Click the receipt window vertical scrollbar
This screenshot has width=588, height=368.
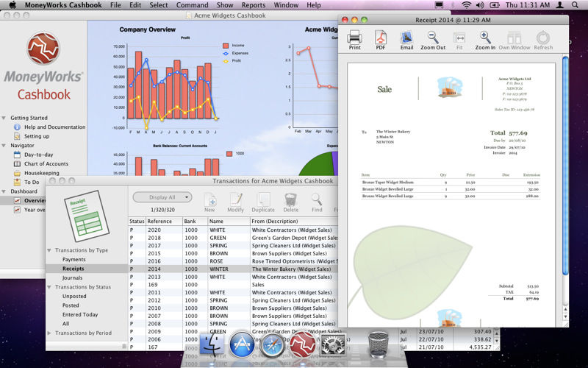(x=565, y=165)
